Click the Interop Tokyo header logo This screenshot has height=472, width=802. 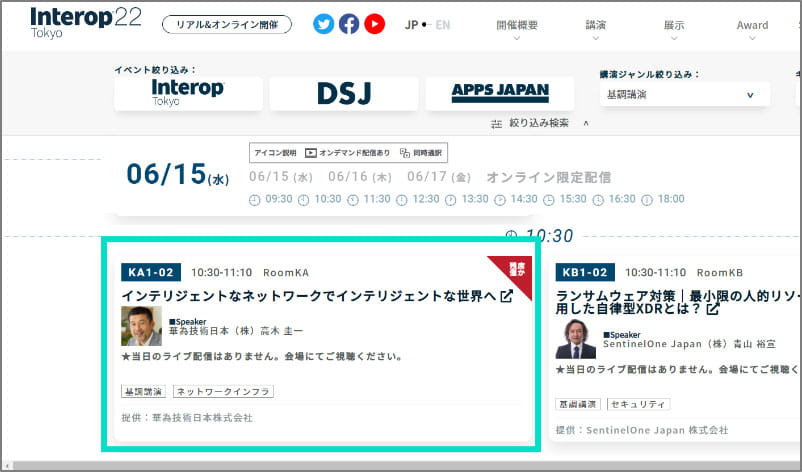point(85,22)
